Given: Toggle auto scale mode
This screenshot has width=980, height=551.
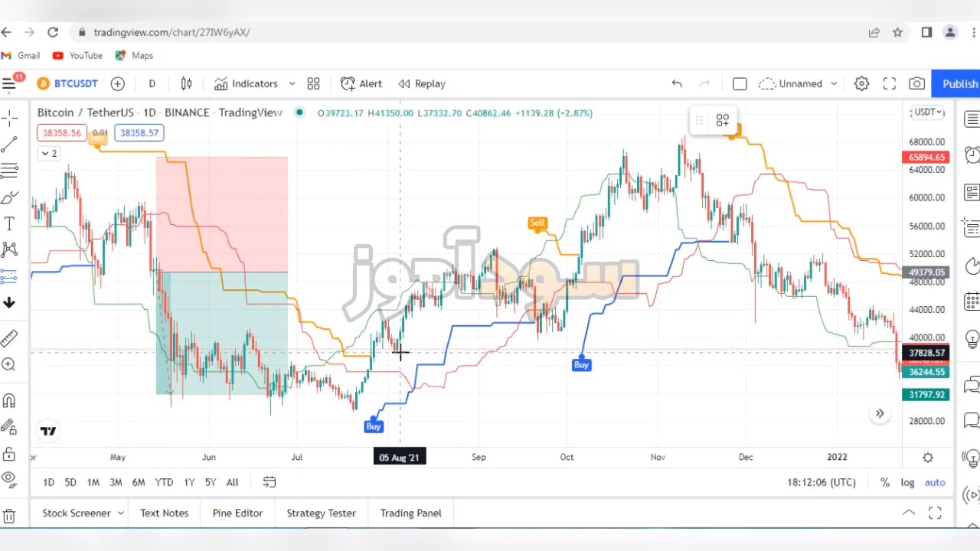Looking at the screenshot, I should pyautogui.click(x=935, y=482).
